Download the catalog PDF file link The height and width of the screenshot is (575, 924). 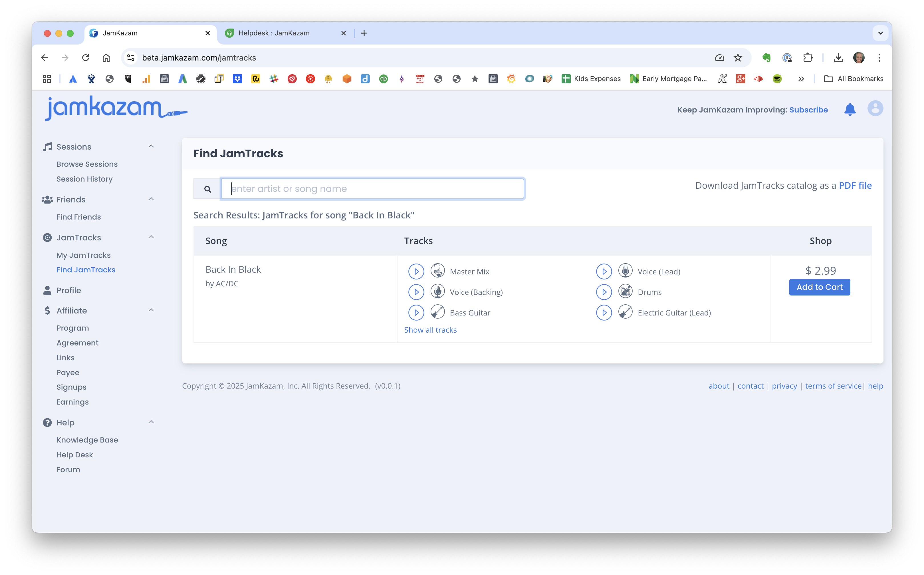[x=855, y=186]
